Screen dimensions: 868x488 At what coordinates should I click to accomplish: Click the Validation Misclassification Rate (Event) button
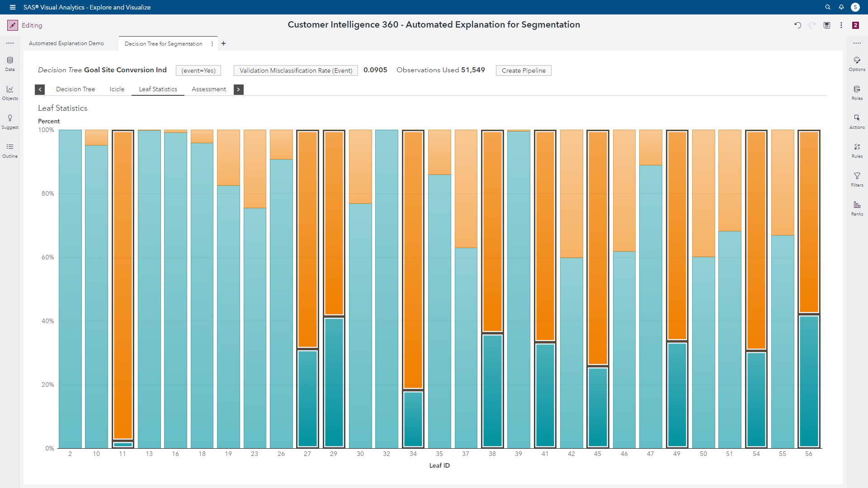[296, 70]
